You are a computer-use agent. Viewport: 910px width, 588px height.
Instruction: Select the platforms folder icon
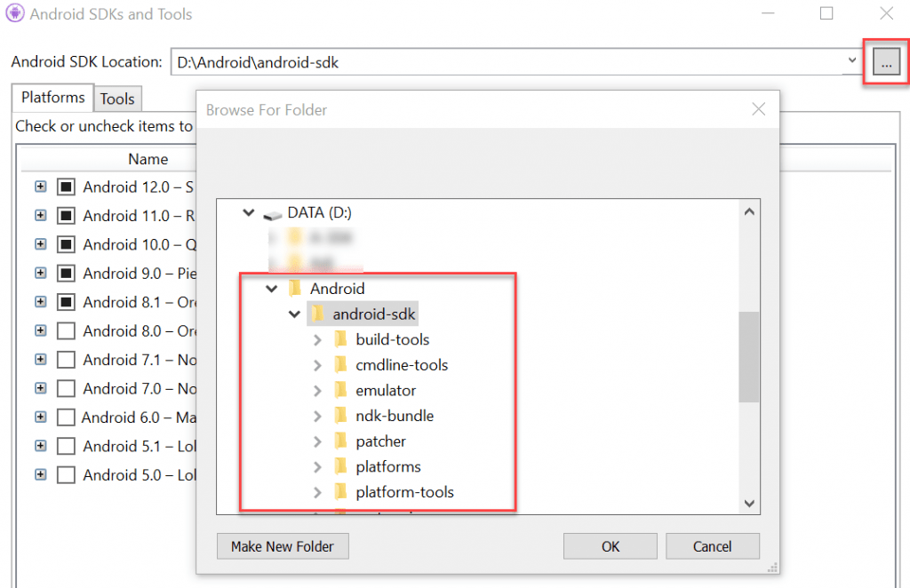[x=341, y=467]
